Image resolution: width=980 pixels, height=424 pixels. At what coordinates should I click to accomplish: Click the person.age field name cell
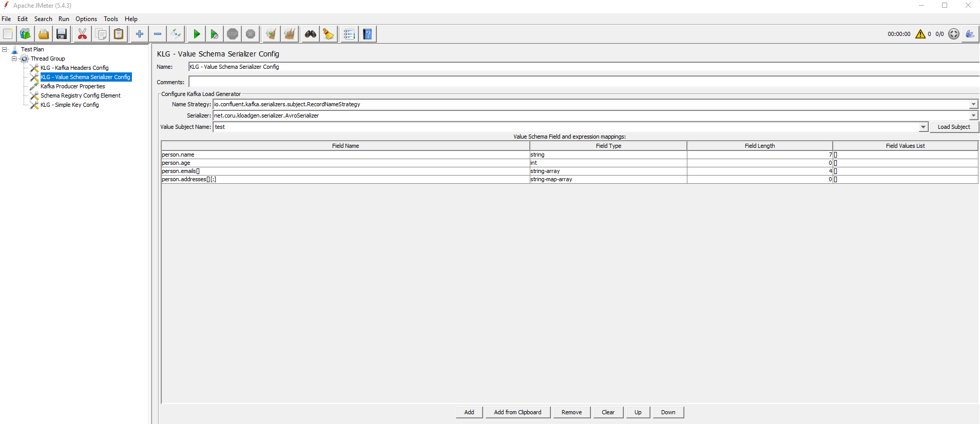coord(345,163)
